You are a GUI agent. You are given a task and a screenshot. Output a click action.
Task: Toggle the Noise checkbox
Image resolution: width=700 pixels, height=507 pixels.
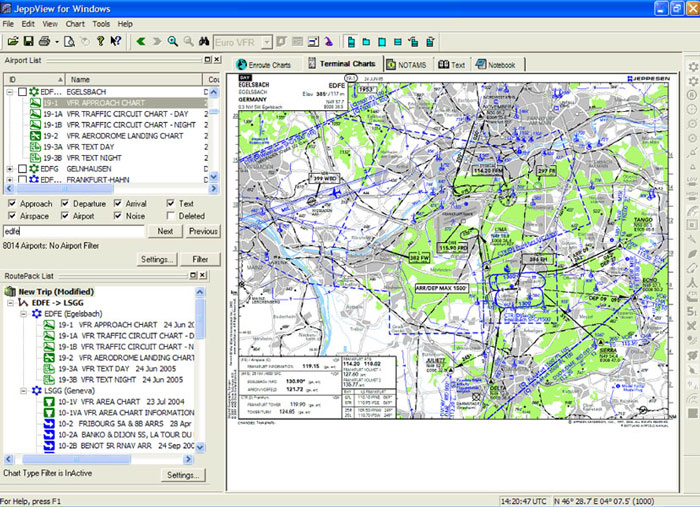(118, 216)
